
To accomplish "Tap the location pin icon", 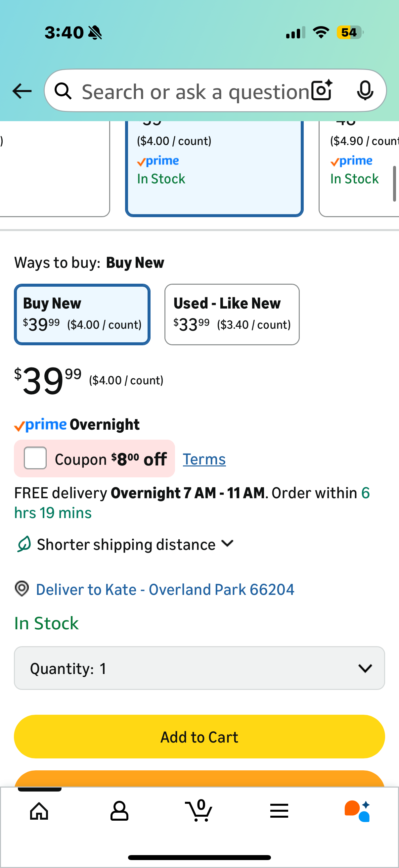I will (x=22, y=589).
